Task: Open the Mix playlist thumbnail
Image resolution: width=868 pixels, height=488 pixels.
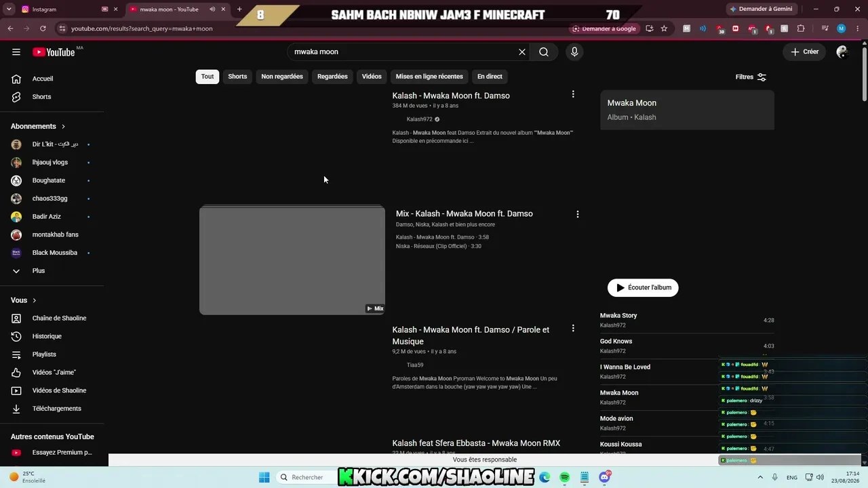Action: [x=292, y=261]
